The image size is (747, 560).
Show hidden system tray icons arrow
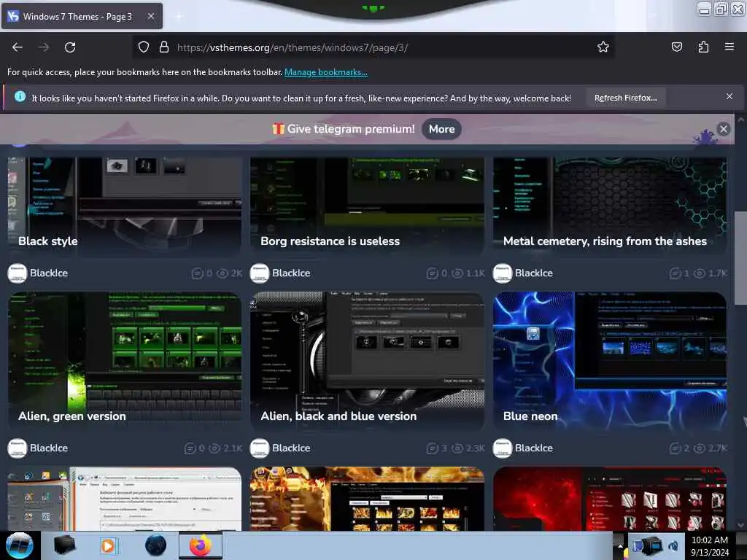(x=620, y=545)
